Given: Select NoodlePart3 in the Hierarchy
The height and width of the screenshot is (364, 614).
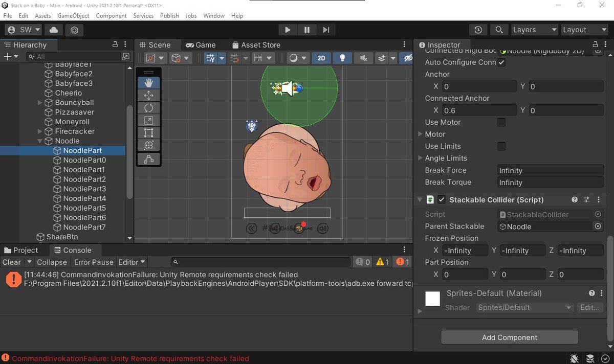Looking at the screenshot, I should [x=83, y=189].
